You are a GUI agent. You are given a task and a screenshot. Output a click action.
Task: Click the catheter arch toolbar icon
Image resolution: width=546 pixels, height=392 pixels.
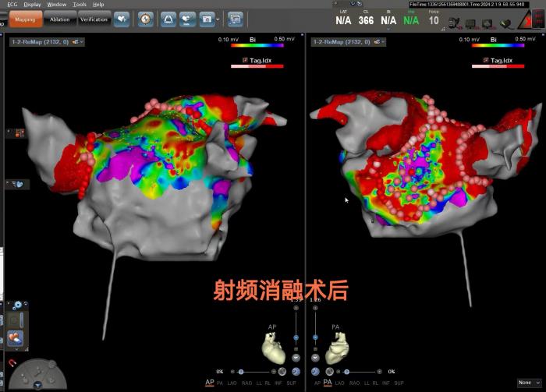(168, 19)
